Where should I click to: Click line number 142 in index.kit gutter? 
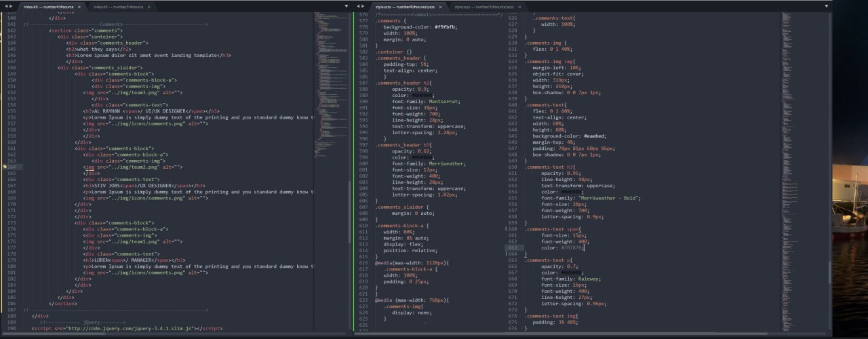point(11,31)
